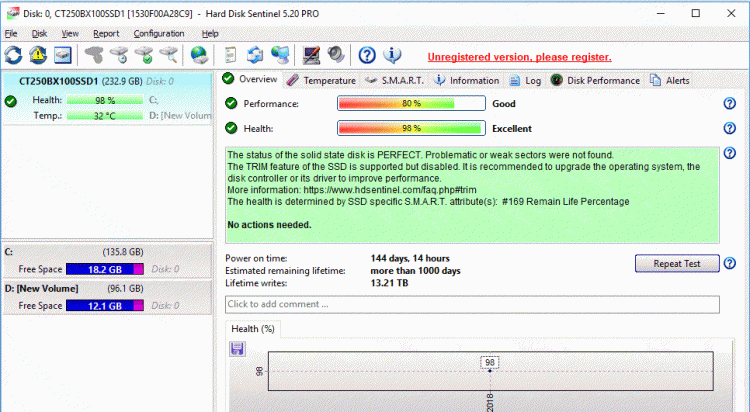Click the save floppy icon above health graph

[x=237, y=349]
